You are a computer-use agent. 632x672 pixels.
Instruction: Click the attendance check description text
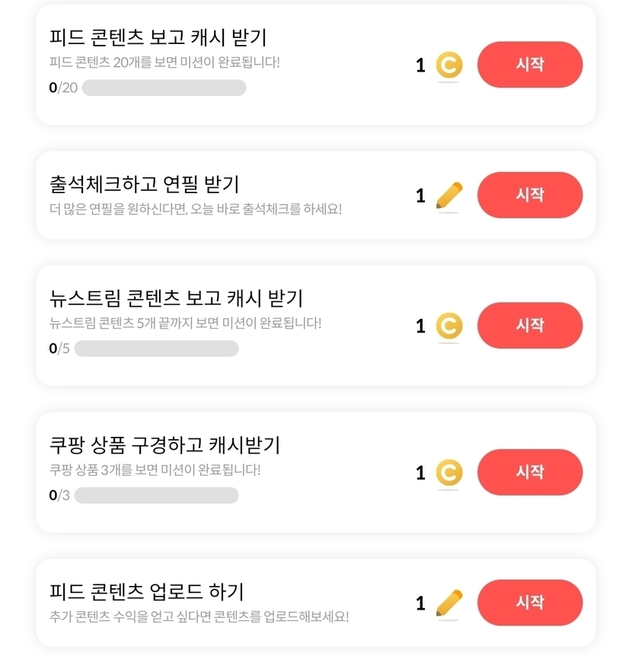tap(195, 209)
